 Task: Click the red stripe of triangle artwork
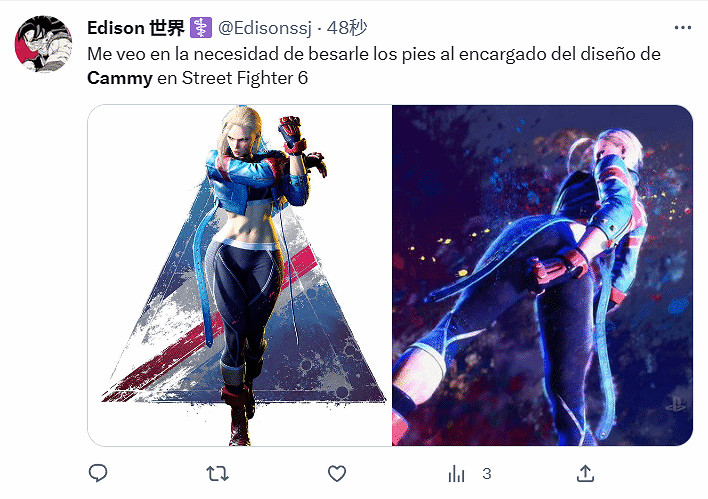(x=212, y=325)
